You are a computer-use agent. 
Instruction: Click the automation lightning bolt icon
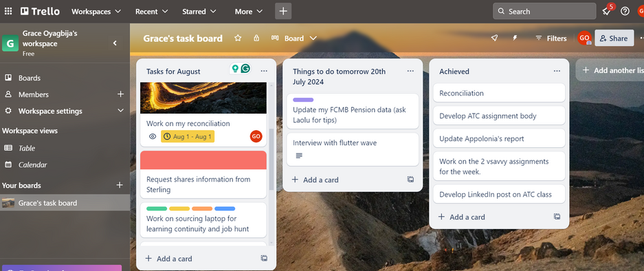tap(515, 39)
